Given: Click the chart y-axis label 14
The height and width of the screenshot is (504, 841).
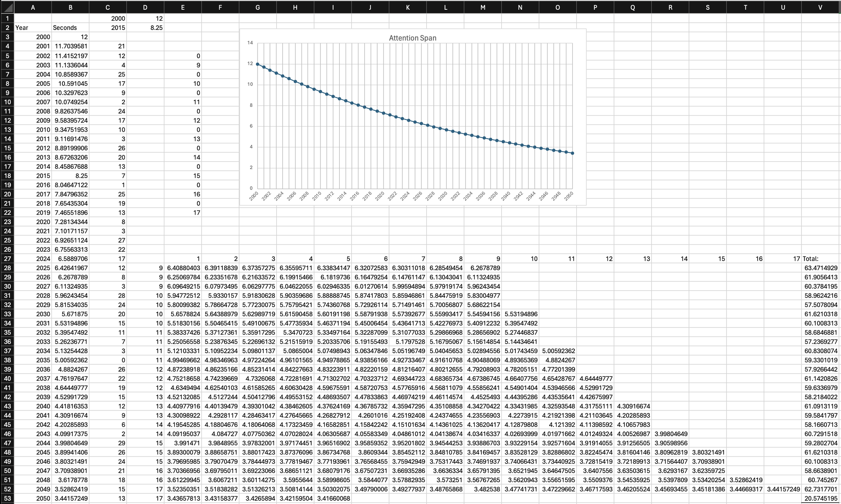Looking at the screenshot, I should tap(250, 43).
